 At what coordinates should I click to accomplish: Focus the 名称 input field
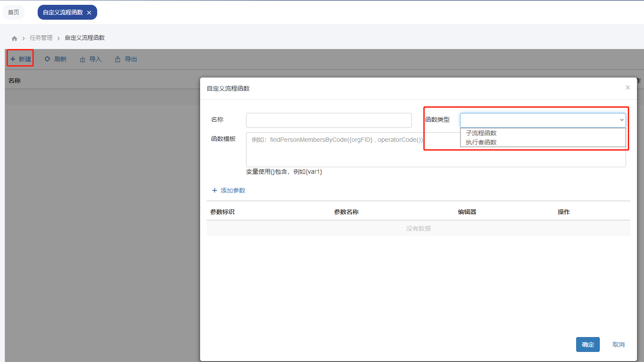click(329, 120)
